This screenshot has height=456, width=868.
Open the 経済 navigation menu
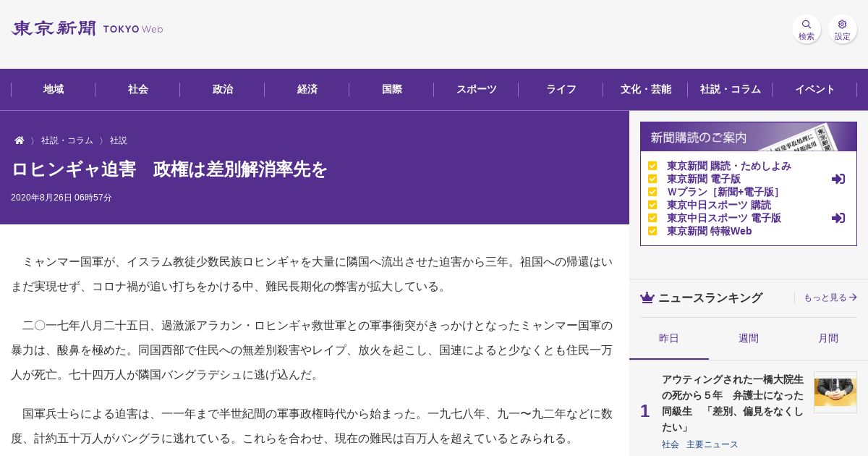pyautogui.click(x=307, y=90)
